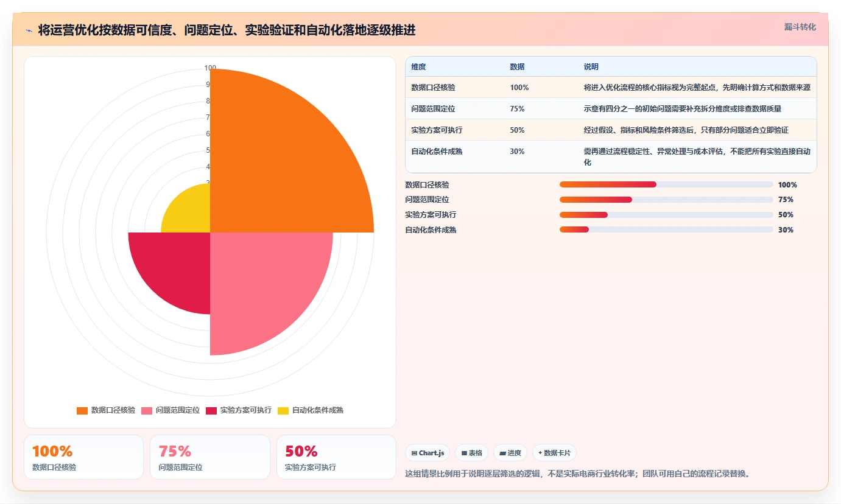The image size is (841, 504).
Task: Click the 100% value in the table
Action: [x=519, y=88]
